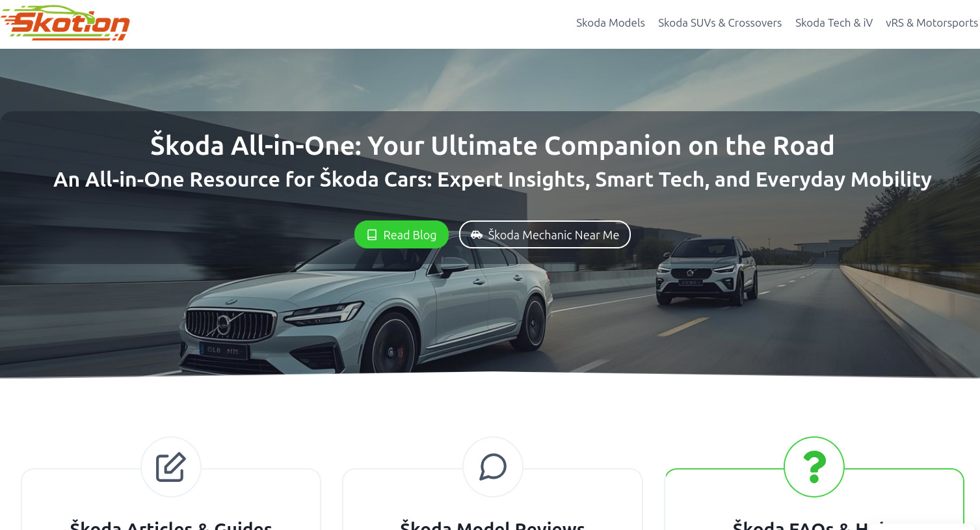Screen dimensions: 980x530
Task: Click the hero subtitle about Expert Insights
Action: point(492,179)
